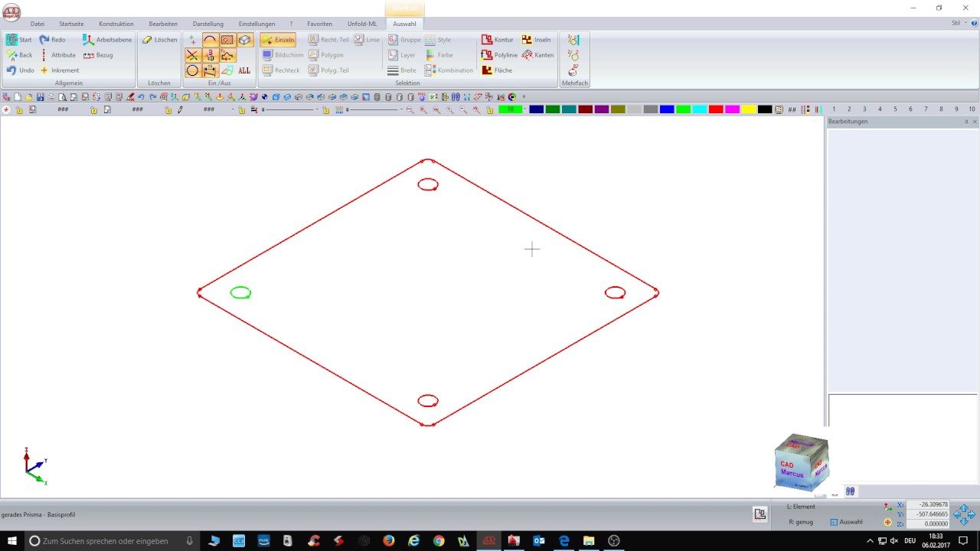The width and height of the screenshot is (980, 551).
Task: Switch to the Darstellung tab
Action: point(208,24)
